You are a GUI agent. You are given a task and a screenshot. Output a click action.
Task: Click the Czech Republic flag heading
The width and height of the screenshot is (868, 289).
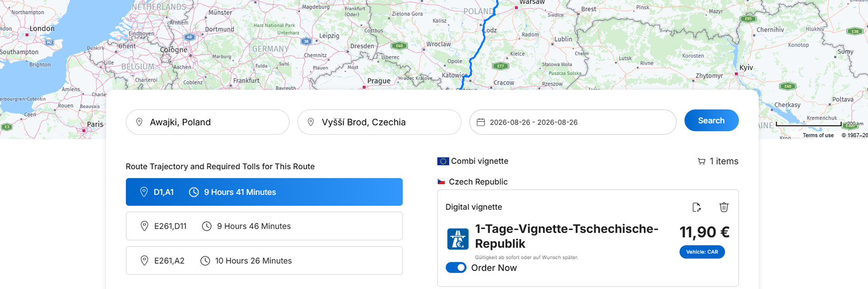[472, 182]
